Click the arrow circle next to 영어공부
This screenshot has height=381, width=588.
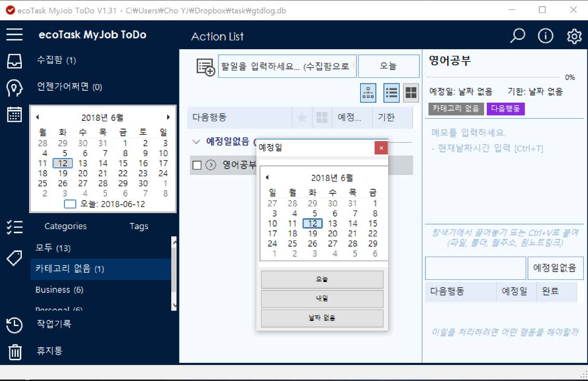point(211,165)
